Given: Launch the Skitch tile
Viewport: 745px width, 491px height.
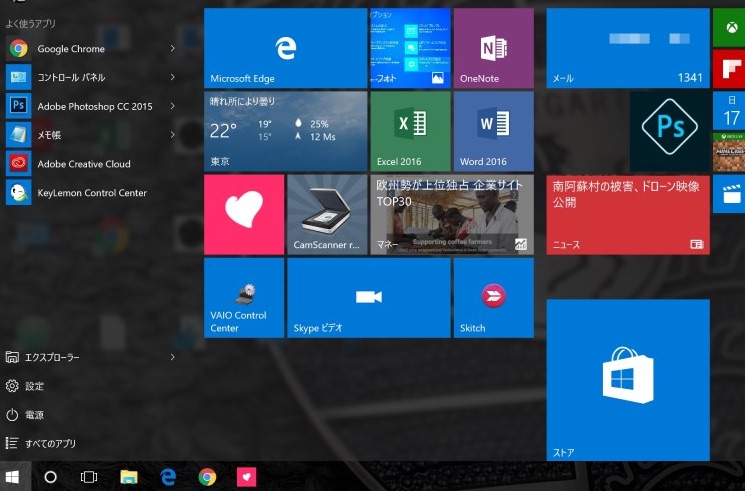Looking at the screenshot, I should pyautogui.click(x=494, y=298).
